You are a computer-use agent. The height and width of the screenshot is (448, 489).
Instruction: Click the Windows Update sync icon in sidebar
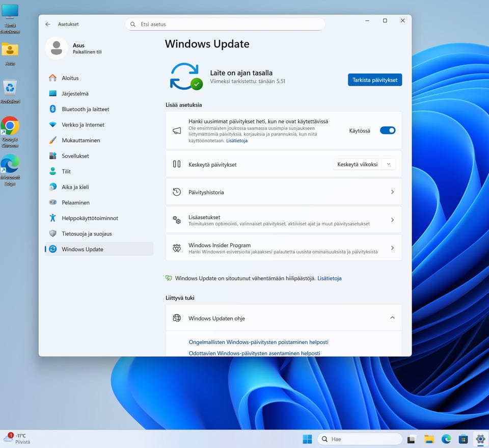tap(52, 249)
